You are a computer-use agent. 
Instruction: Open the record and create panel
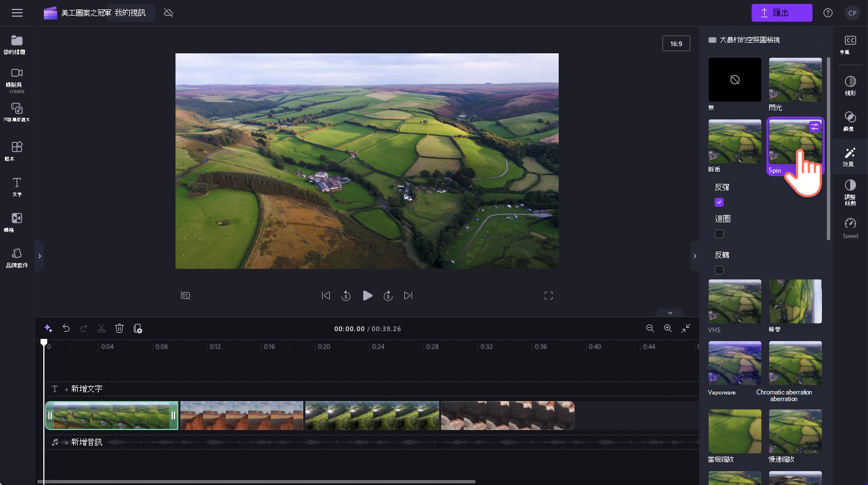[x=17, y=80]
